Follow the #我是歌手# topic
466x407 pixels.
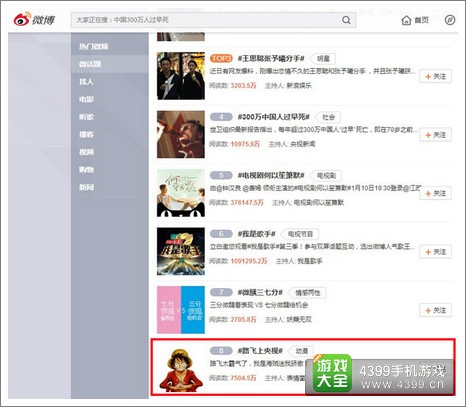click(x=435, y=252)
